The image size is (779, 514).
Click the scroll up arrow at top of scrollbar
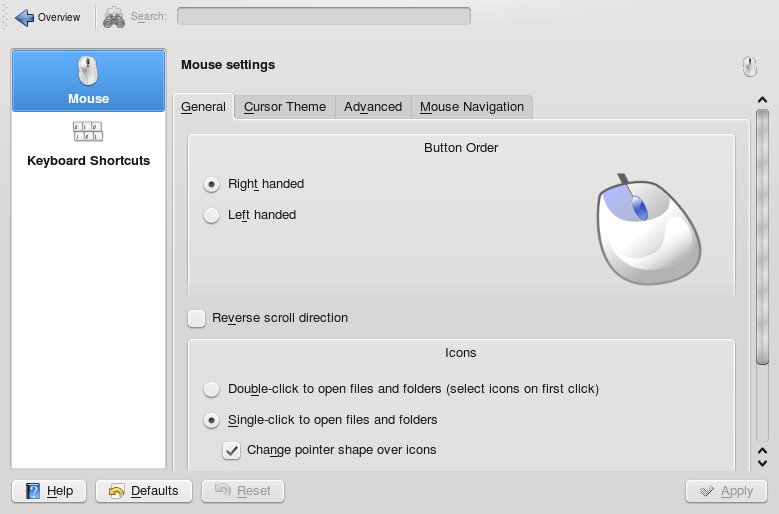(762, 100)
